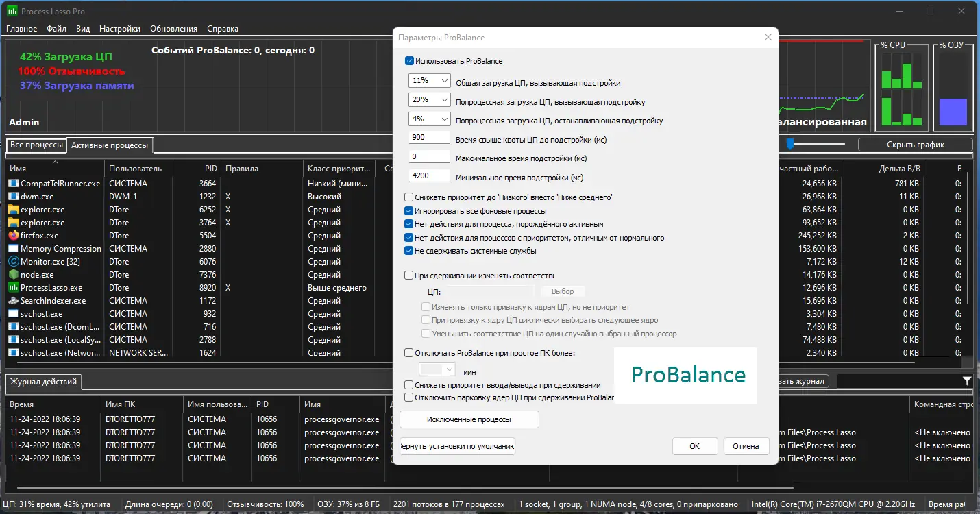Click the Memory Compression process icon
The image size is (980, 514).
[14, 249]
